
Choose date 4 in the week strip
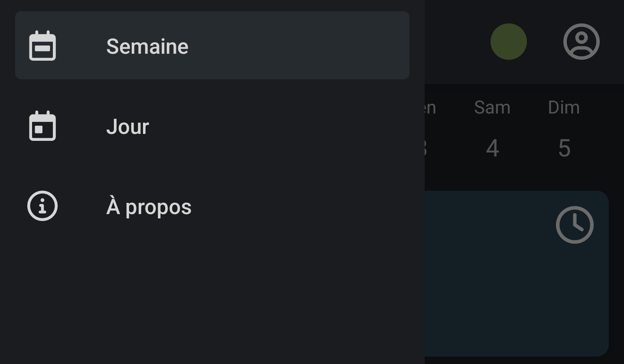492,148
